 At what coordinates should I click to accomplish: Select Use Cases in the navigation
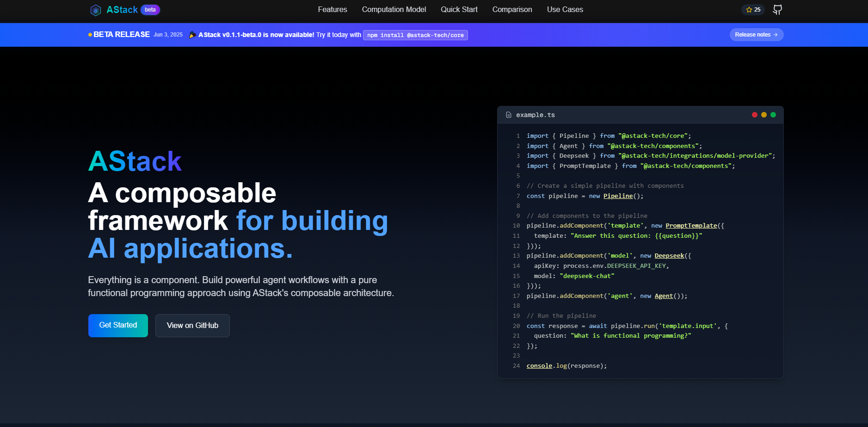[x=565, y=10]
